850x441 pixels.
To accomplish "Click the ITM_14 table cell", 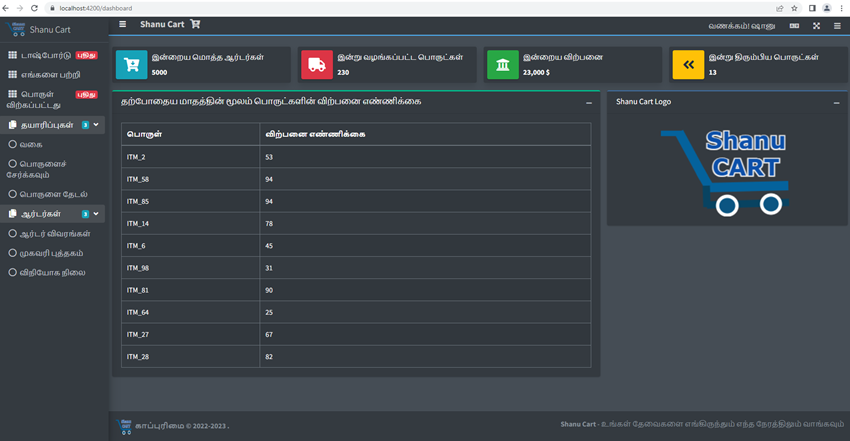I will tap(190, 223).
